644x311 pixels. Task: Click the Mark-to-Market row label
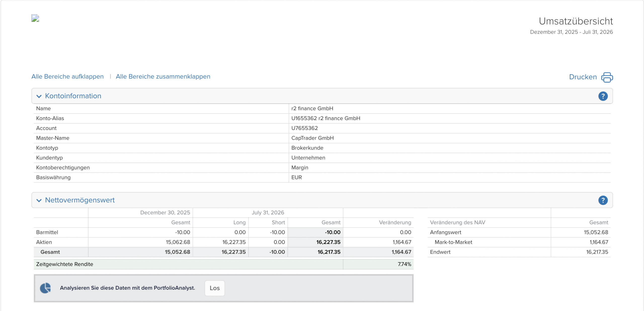pyautogui.click(x=453, y=242)
